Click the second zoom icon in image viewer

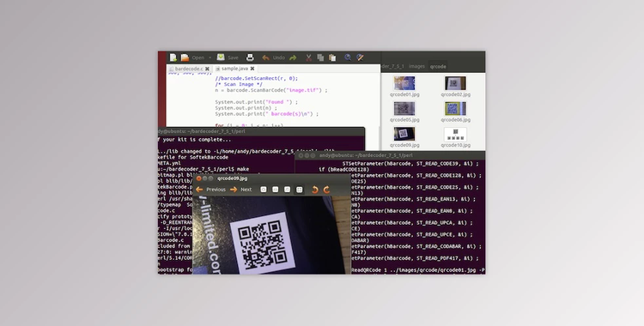pos(276,190)
